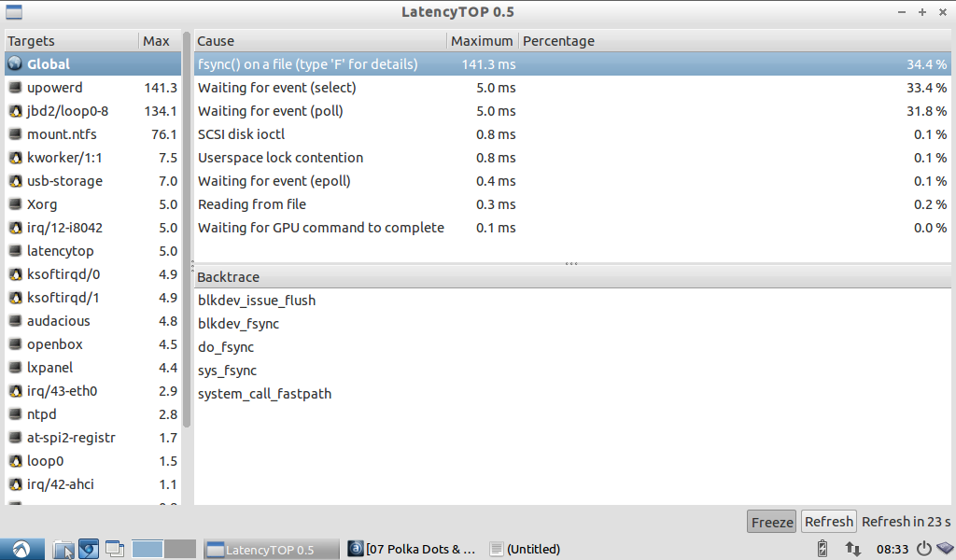This screenshot has width=956, height=560.
Task: Click the ksoftirqd/1 penguin icon
Action: click(15, 298)
